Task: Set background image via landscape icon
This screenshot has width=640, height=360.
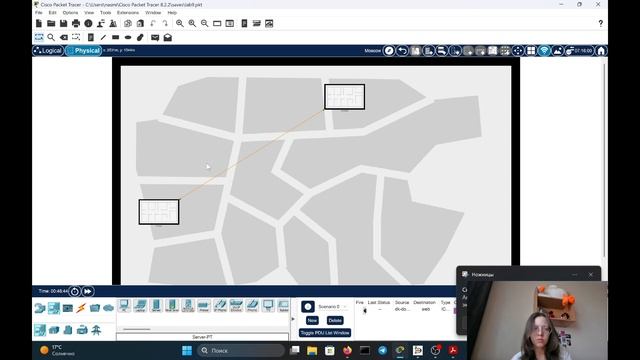Action: (557, 51)
